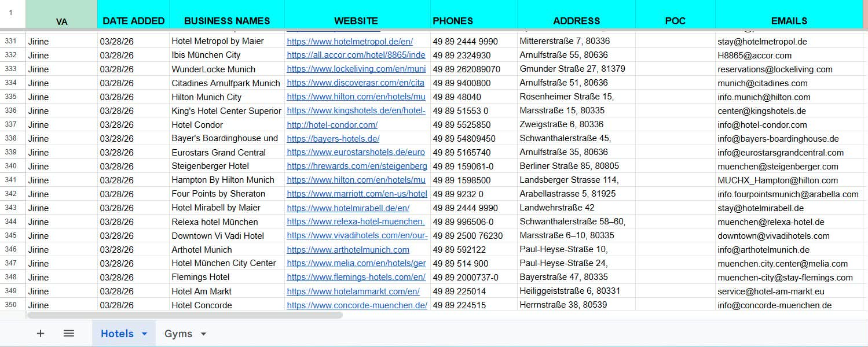Select the BUSINESS NAMES header cell
This screenshot has width=868, height=347.
coord(227,14)
